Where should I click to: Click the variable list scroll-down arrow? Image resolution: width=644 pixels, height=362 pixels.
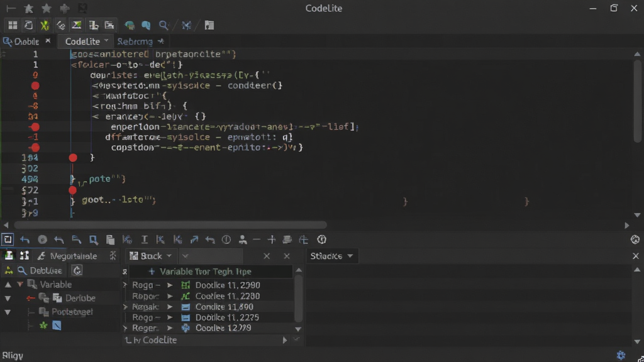[298, 329]
